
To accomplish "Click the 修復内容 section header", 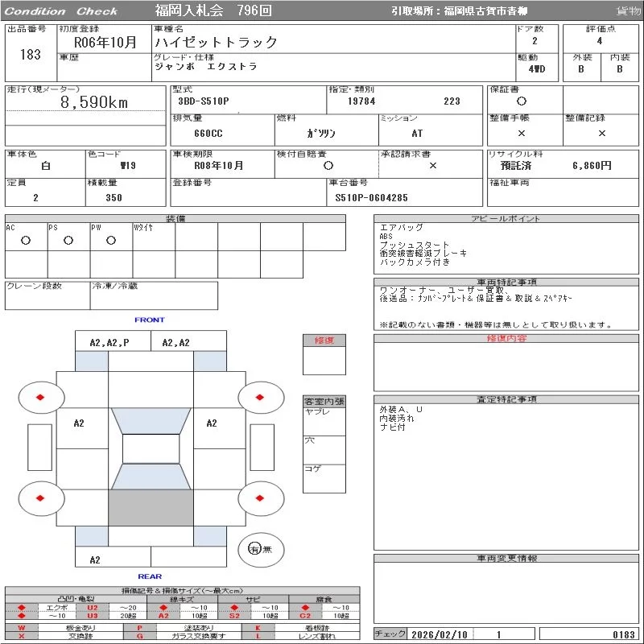I will coord(506,339).
